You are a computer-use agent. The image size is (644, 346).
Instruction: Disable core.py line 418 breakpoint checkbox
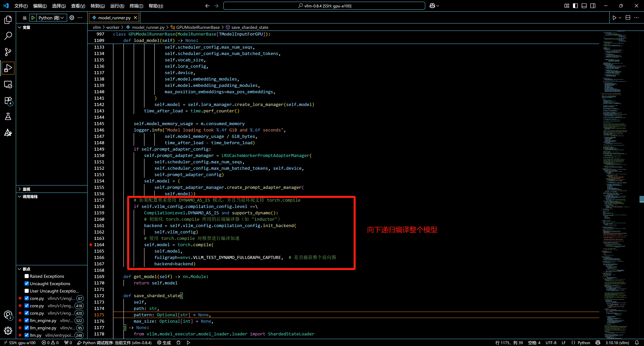(27, 306)
